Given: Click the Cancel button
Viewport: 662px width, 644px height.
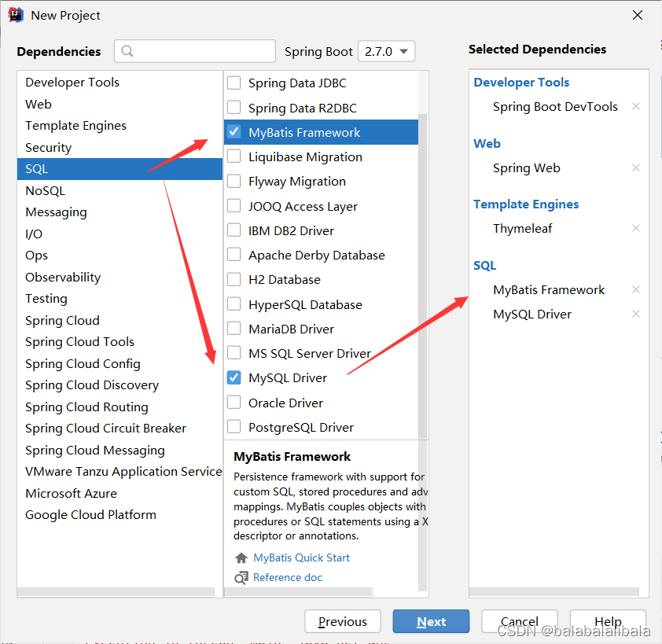Looking at the screenshot, I should point(519,621).
